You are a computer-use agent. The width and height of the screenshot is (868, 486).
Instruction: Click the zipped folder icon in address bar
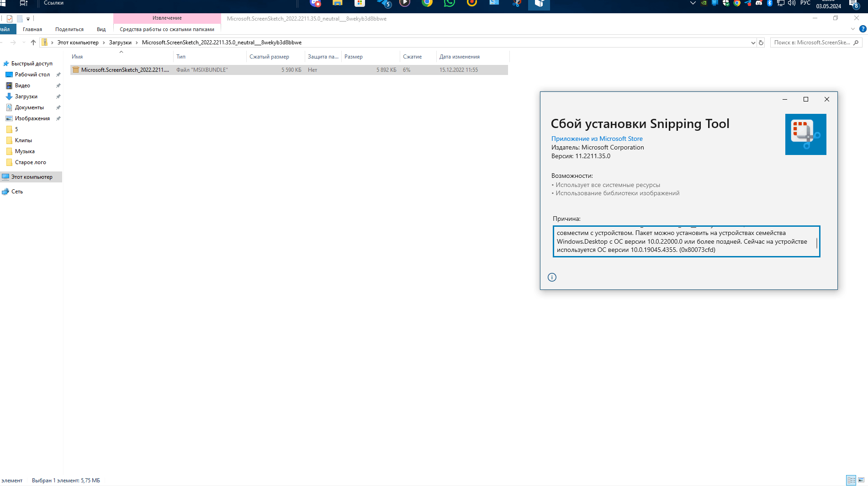point(44,43)
